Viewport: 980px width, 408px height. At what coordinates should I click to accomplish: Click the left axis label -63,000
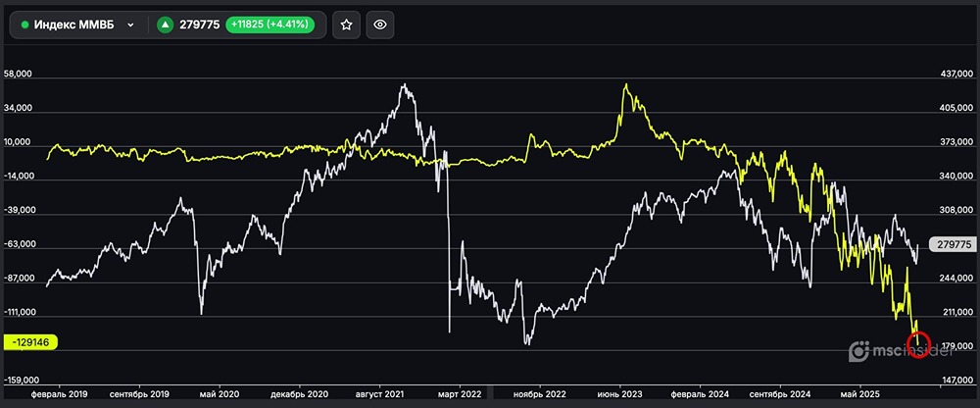[18, 244]
